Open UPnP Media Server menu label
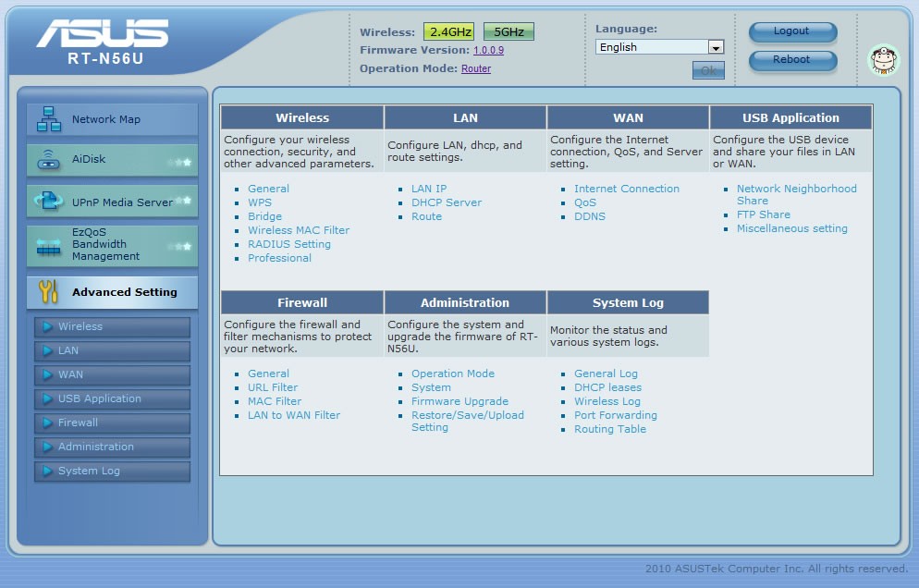 122,202
